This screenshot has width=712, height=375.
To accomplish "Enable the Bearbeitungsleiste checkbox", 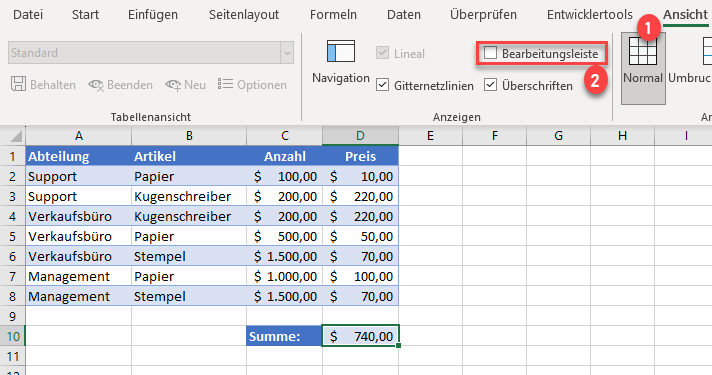I will (490, 53).
